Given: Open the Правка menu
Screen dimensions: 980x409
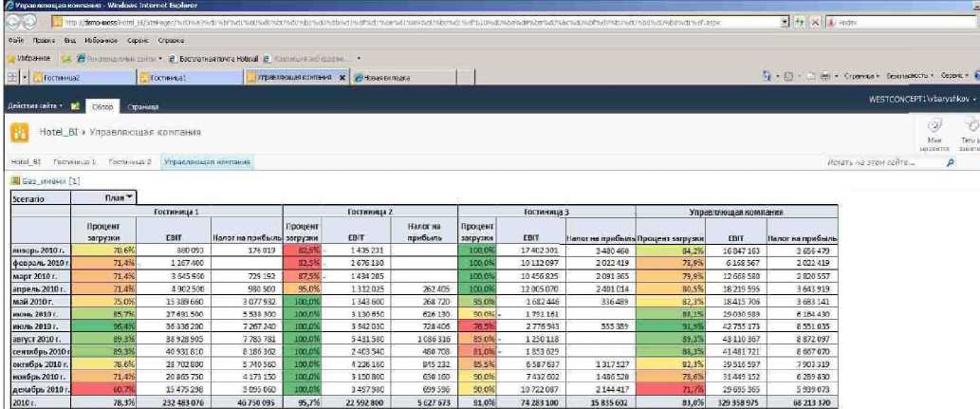Looking at the screenshot, I should coord(45,40).
